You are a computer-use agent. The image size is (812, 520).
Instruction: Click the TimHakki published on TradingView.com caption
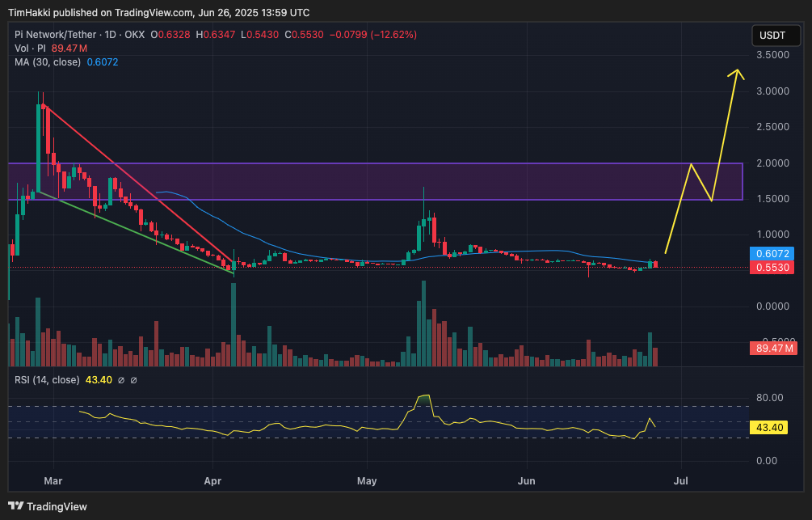coord(159,12)
